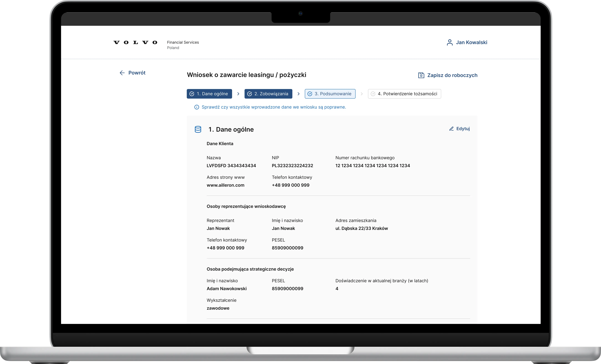
Task: Click the chevron after Podsumowanie step
Action: 362,94
